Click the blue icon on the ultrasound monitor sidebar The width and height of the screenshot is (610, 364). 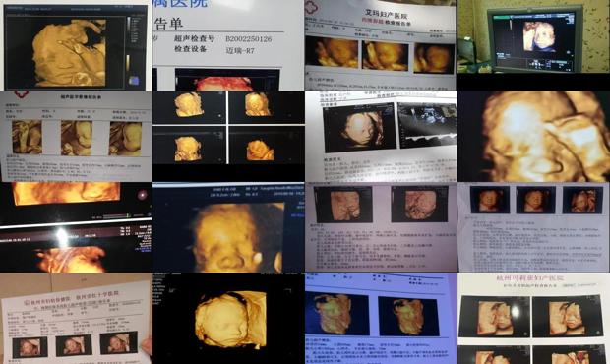tap(134, 81)
